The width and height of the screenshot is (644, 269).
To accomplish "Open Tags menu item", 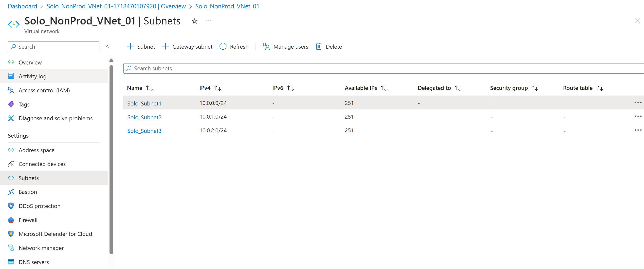I will point(54,104).
